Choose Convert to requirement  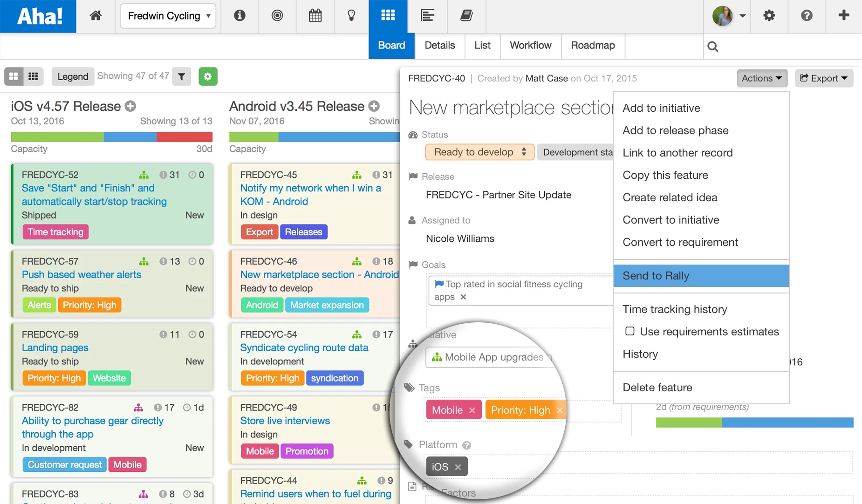701,242
